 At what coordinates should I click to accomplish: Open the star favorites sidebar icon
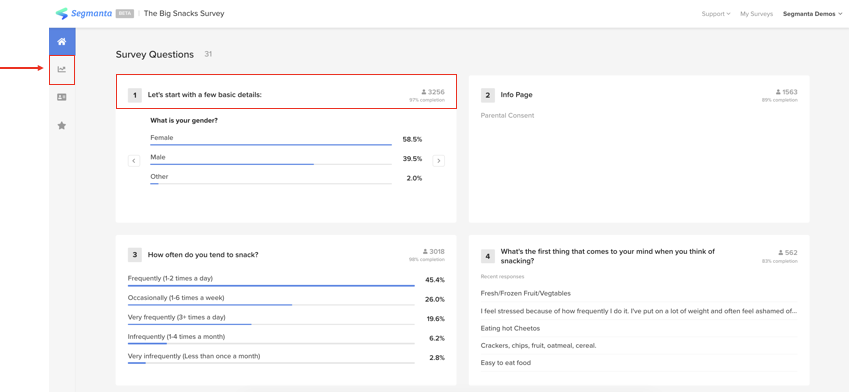click(x=62, y=126)
